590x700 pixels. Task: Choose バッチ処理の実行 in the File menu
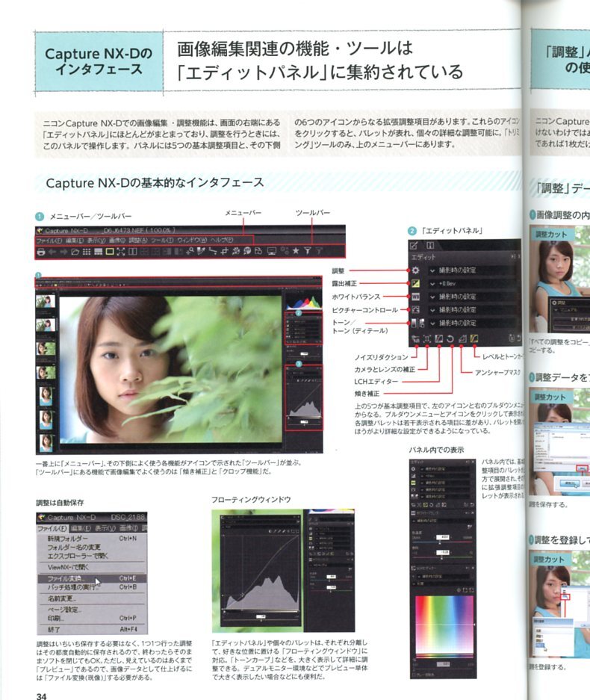(92, 587)
